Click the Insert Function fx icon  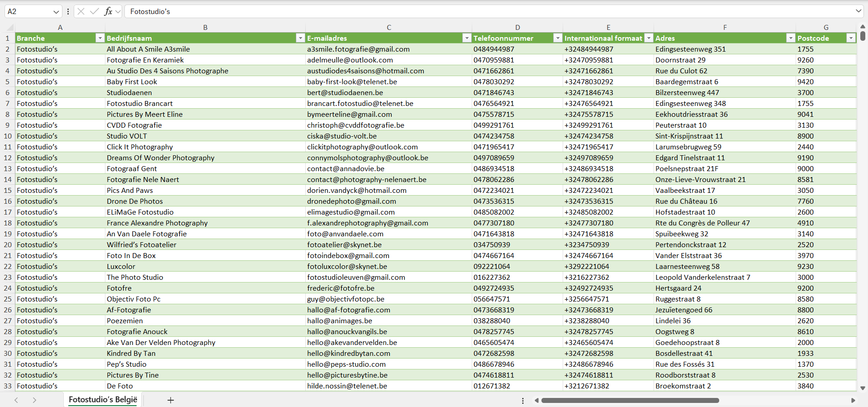[x=108, y=11]
